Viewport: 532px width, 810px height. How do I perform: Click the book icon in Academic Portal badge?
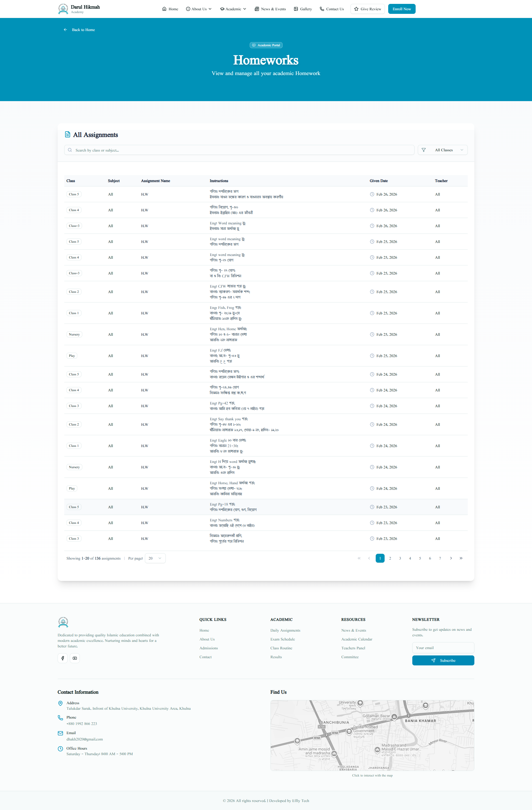coord(254,45)
